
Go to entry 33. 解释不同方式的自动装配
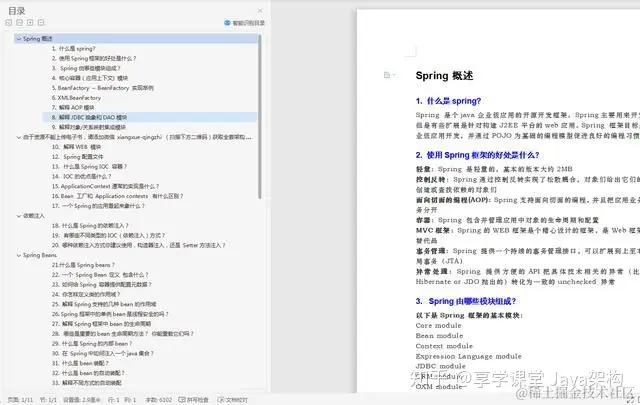tap(87, 383)
